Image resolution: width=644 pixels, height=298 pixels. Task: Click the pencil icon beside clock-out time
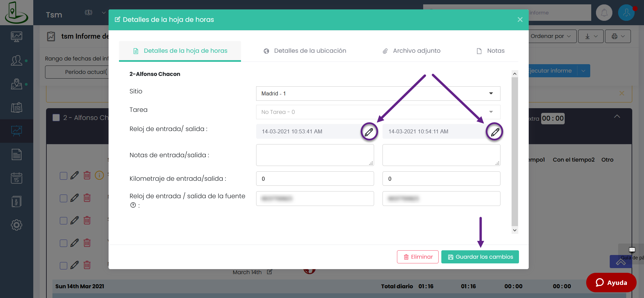(495, 132)
